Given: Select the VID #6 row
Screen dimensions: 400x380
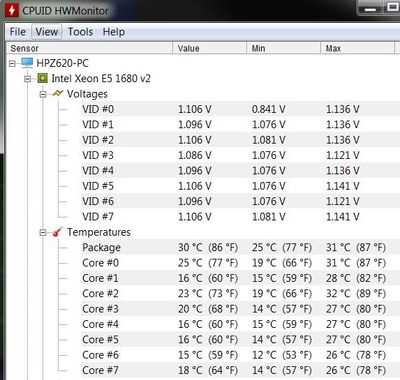Looking at the screenshot, I should pos(240,201).
